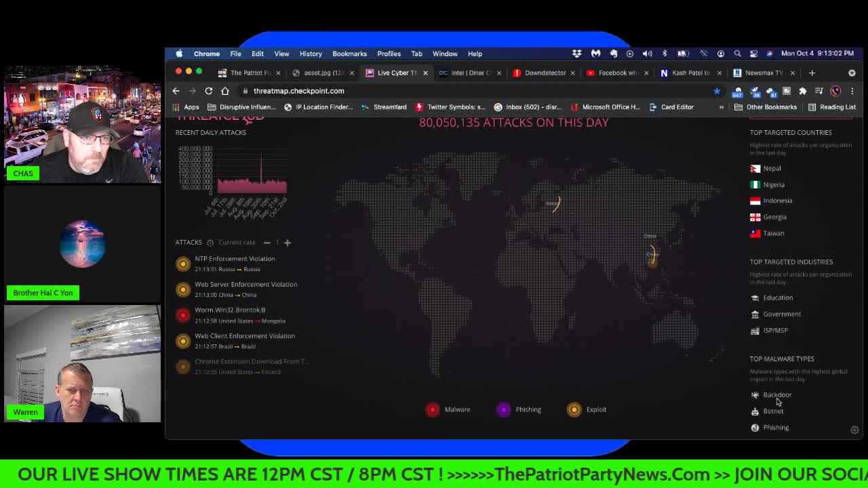Open the Reading List

[831, 107]
